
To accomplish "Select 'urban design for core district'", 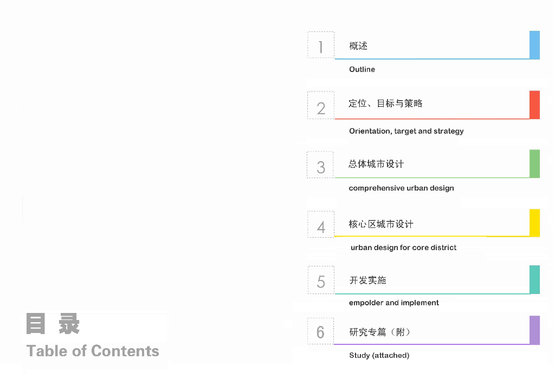I will (404, 247).
